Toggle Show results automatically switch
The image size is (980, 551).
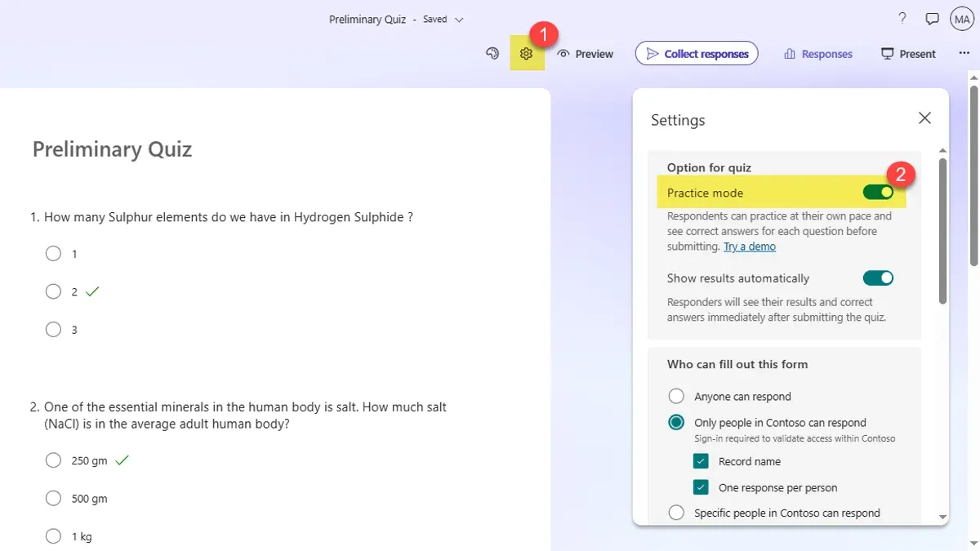click(878, 278)
